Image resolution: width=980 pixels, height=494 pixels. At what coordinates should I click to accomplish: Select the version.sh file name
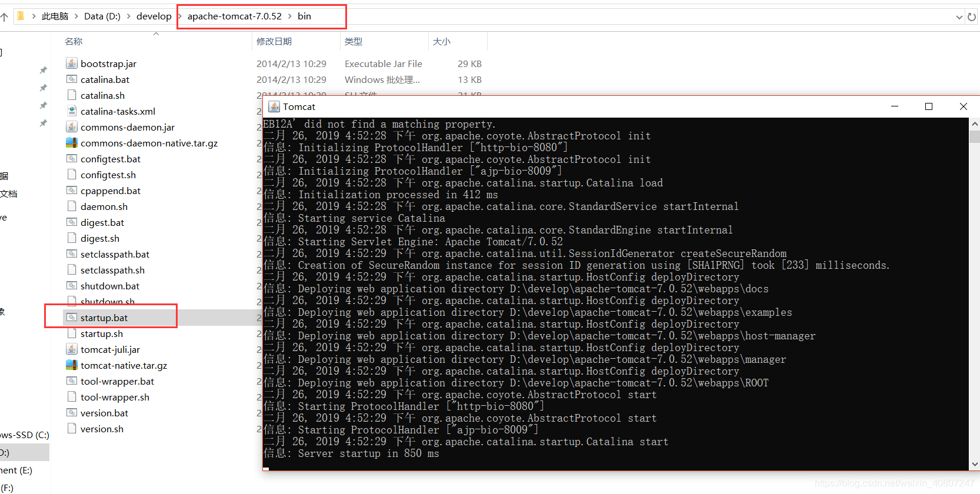pyautogui.click(x=102, y=429)
